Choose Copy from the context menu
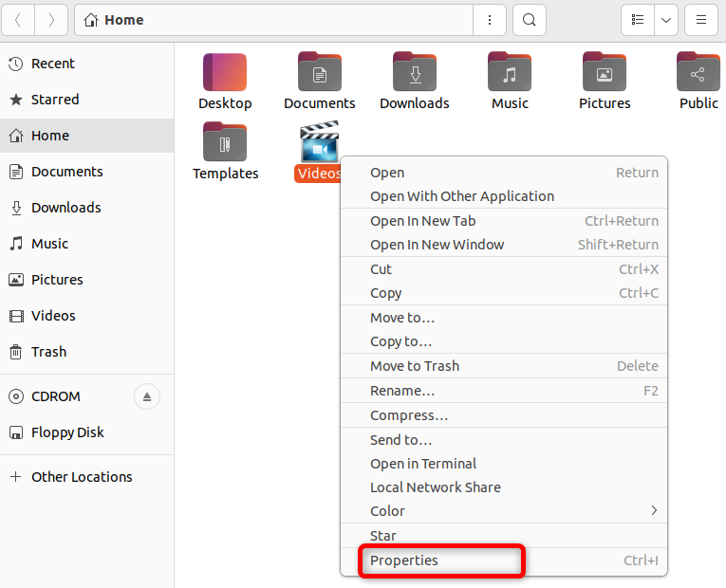 pyautogui.click(x=504, y=293)
